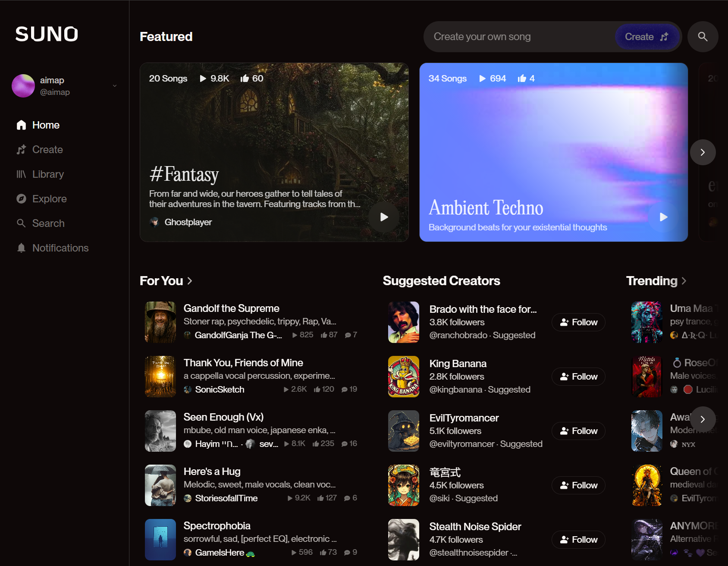Open Search in the sidebar
Viewport: 728px width, 566px height.
click(48, 223)
